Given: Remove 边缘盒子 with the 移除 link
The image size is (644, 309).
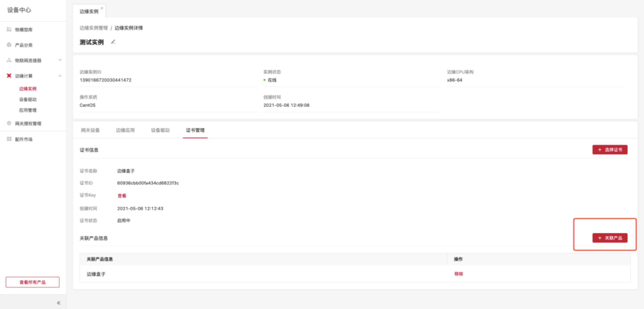Looking at the screenshot, I should click(458, 274).
